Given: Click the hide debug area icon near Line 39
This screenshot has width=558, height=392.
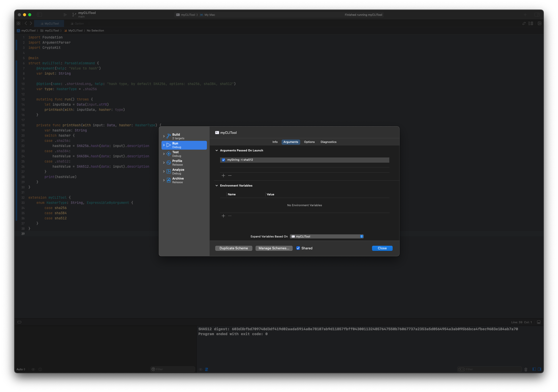Looking at the screenshot, I should (x=539, y=322).
